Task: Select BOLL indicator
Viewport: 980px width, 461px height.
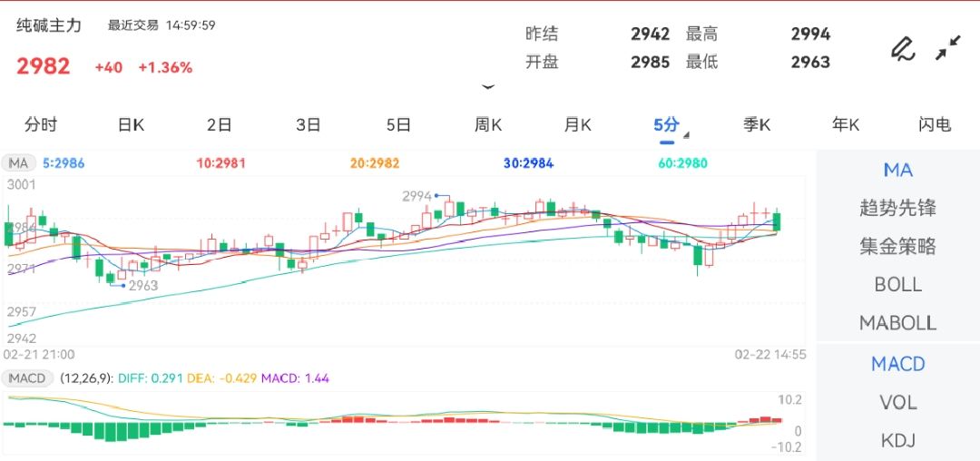Action: point(898,285)
